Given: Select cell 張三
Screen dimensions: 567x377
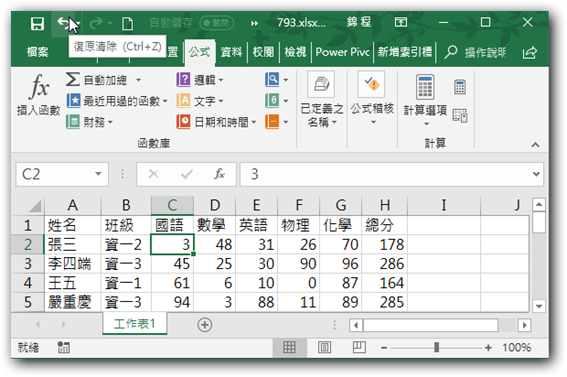Looking at the screenshot, I should [x=73, y=245].
